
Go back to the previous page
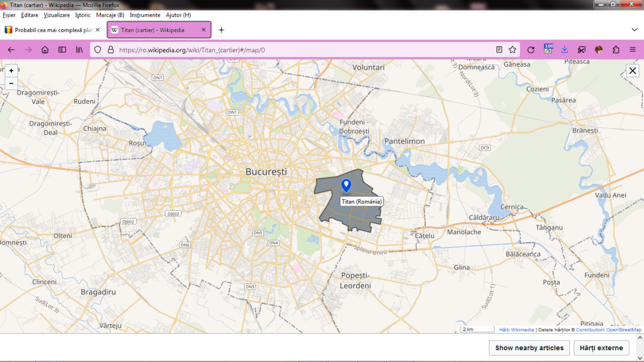coord(11,49)
